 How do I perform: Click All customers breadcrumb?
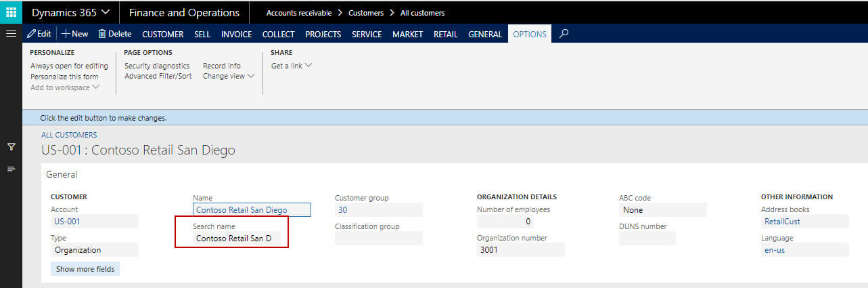click(x=423, y=13)
